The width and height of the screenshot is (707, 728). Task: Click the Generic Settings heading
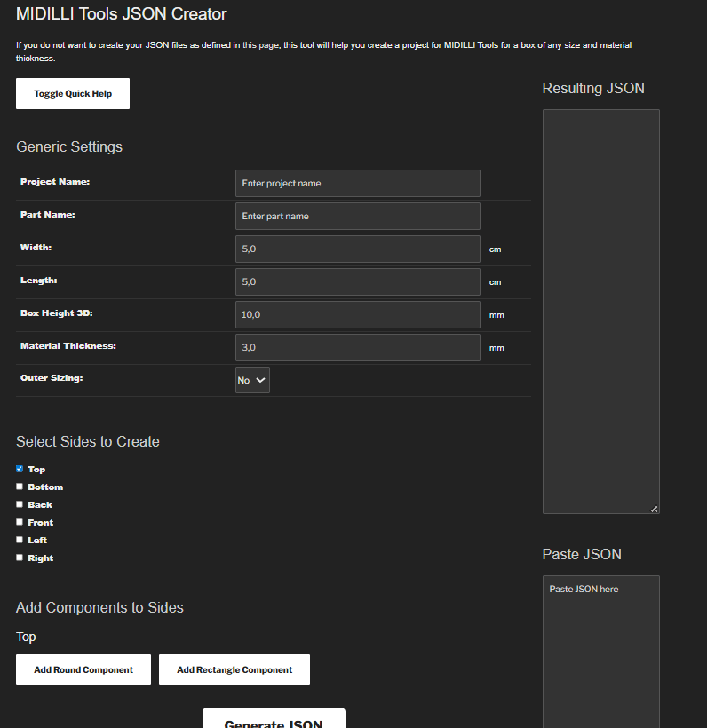(69, 146)
